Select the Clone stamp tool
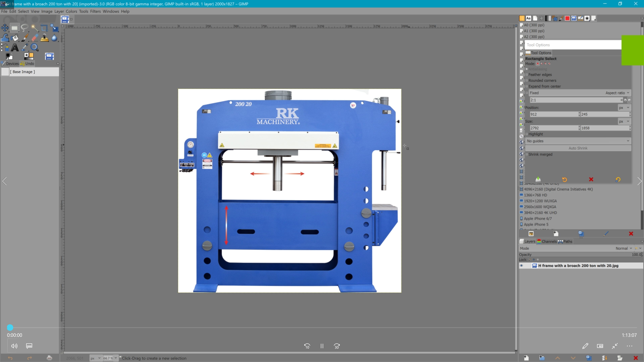 [44, 38]
